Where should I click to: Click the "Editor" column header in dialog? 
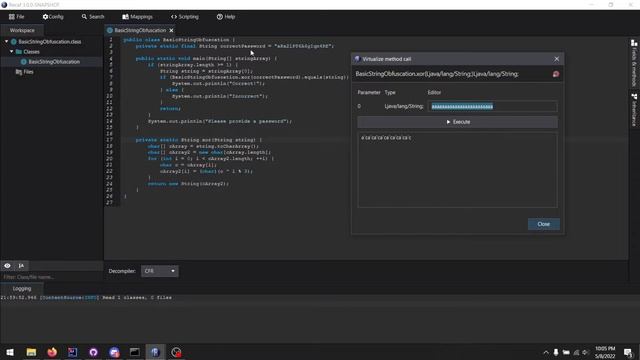(434, 93)
